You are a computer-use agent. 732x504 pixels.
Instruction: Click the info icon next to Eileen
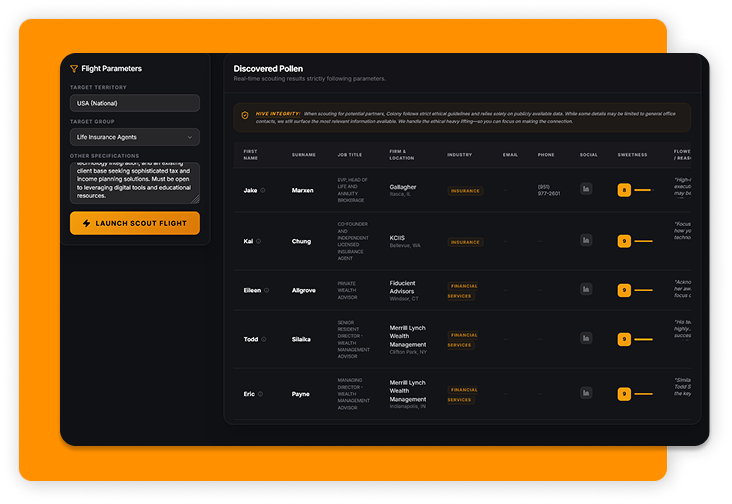267,290
